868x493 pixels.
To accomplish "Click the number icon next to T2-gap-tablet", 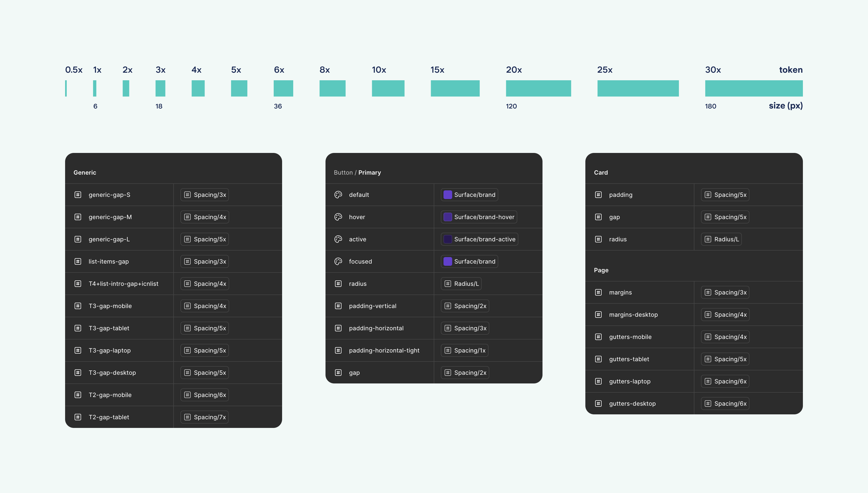I will [78, 417].
